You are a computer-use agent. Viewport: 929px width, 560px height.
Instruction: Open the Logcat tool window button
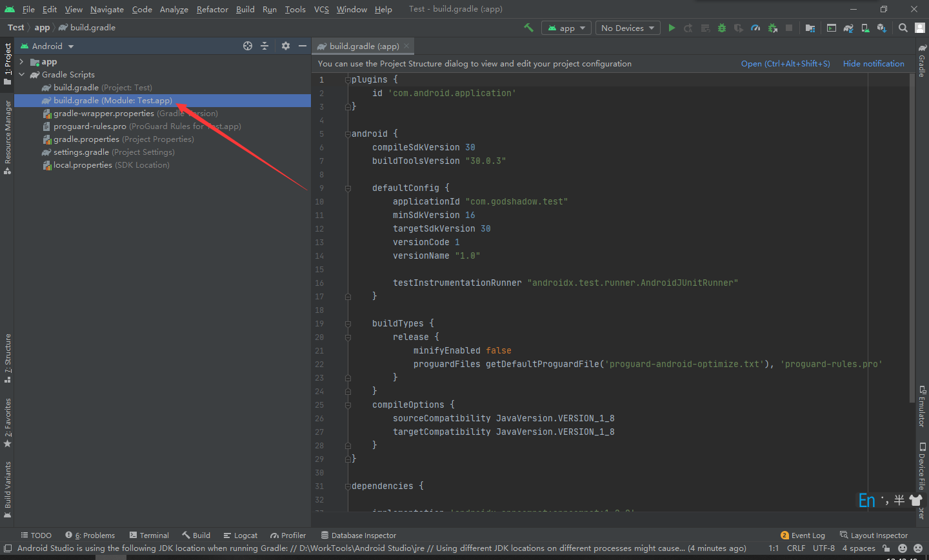point(241,535)
